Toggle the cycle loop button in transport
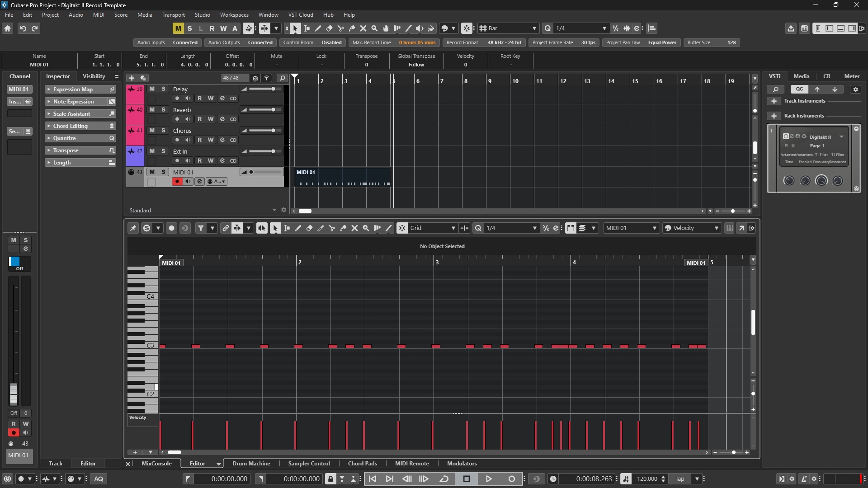The width and height of the screenshot is (868, 488). point(444,479)
